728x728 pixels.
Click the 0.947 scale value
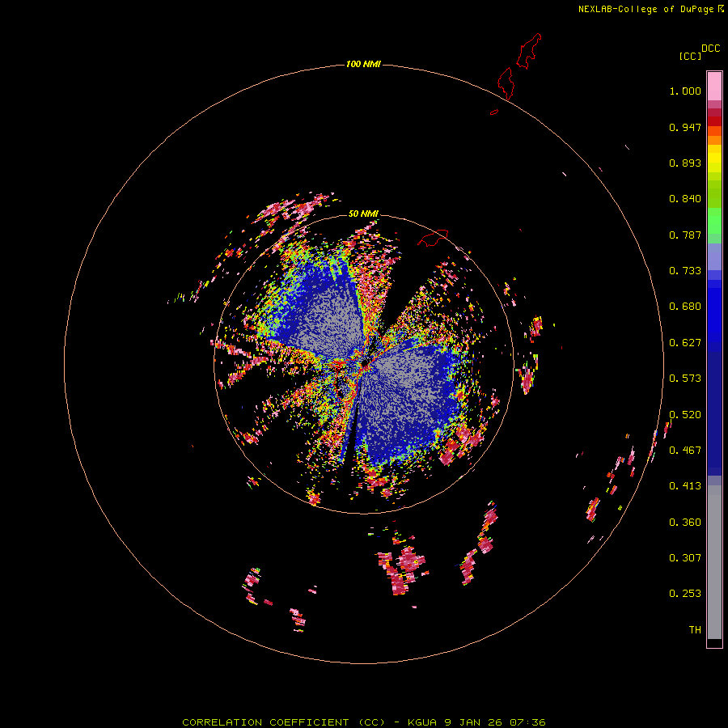pyautogui.click(x=685, y=127)
